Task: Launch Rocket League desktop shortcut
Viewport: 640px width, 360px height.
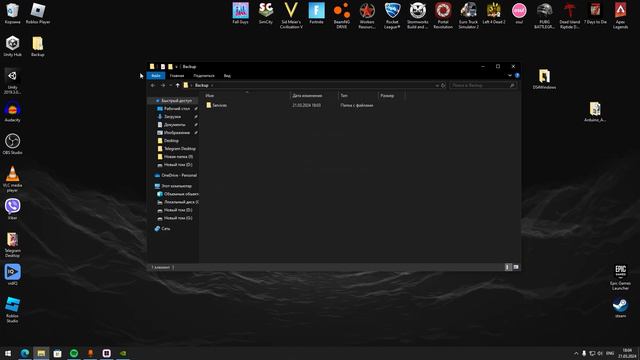Action: (x=392, y=16)
